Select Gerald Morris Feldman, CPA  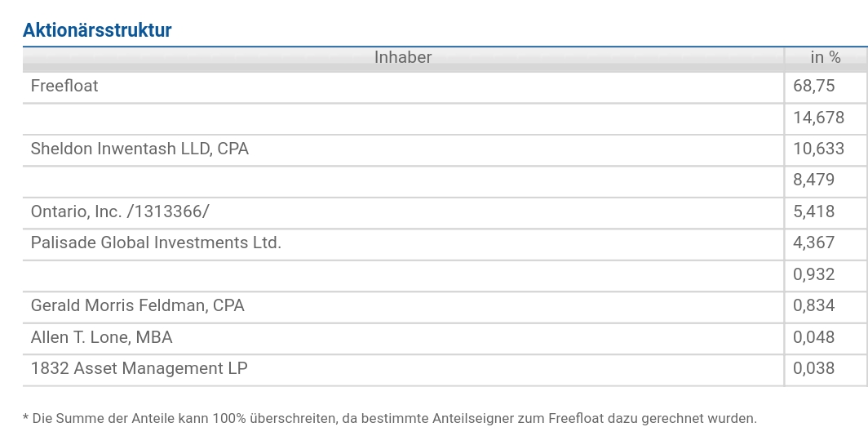138,305
